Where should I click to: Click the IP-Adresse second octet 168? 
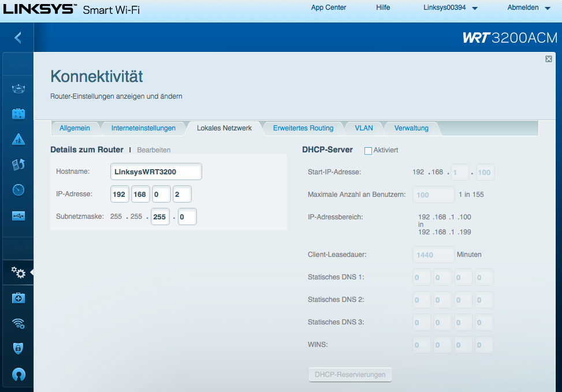click(x=140, y=194)
